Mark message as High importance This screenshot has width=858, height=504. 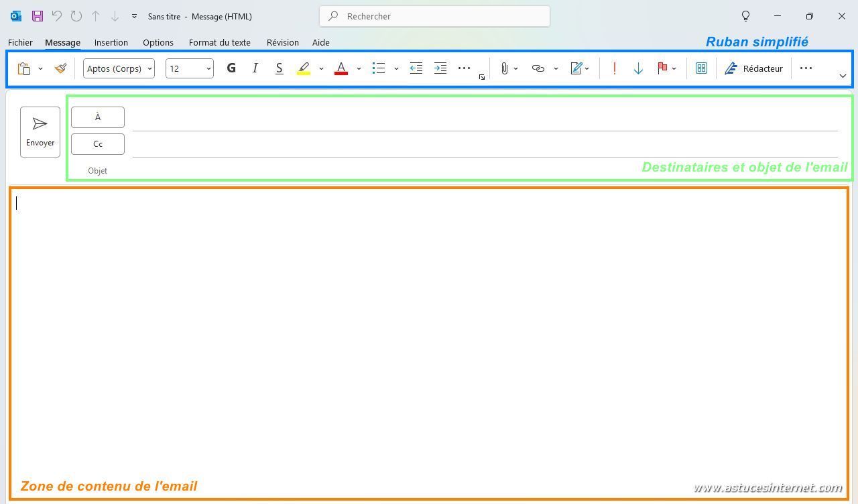pos(614,68)
